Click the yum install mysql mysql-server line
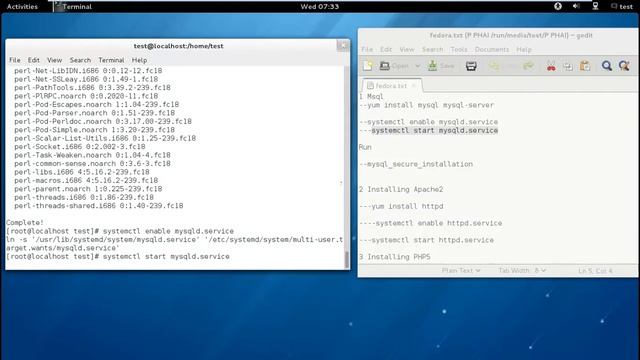The image size is (640, 360). coord(427,105)
